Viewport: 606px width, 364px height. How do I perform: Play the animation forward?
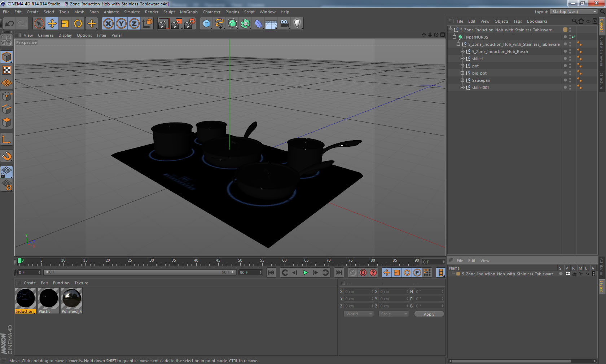305,272
